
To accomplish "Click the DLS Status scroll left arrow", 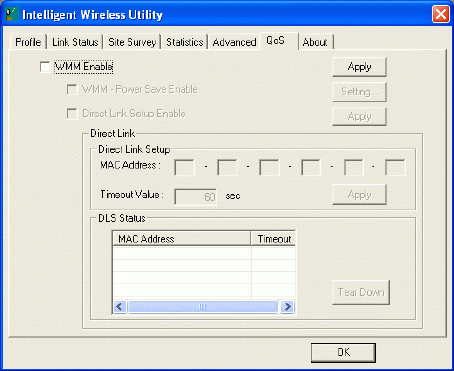I will click(120, 306).
